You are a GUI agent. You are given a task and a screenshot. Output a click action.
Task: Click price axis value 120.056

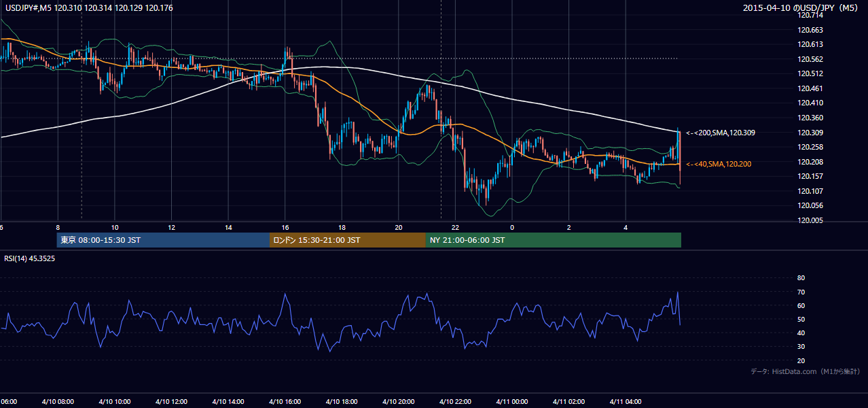pyautogui.click(x=812, y=205)
